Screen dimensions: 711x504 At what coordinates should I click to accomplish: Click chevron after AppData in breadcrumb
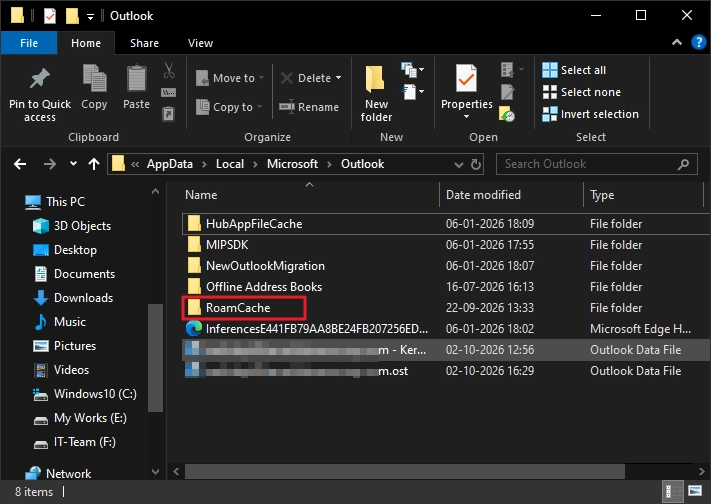click(205, 164)
